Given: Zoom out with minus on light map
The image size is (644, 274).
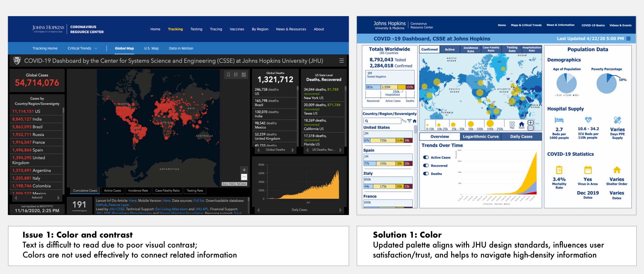Looking at the screenshot, I should point(531,128).
